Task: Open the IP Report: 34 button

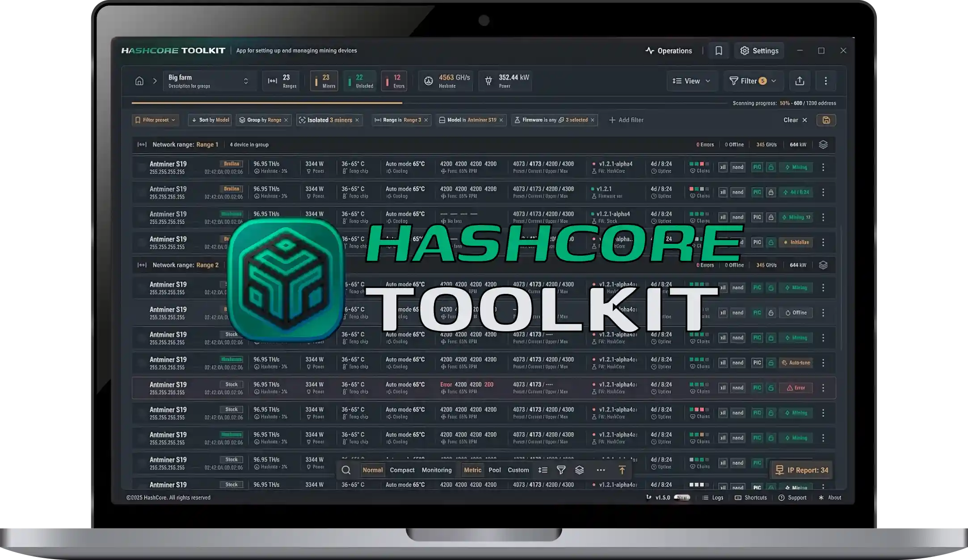Action: pos(802,470)
